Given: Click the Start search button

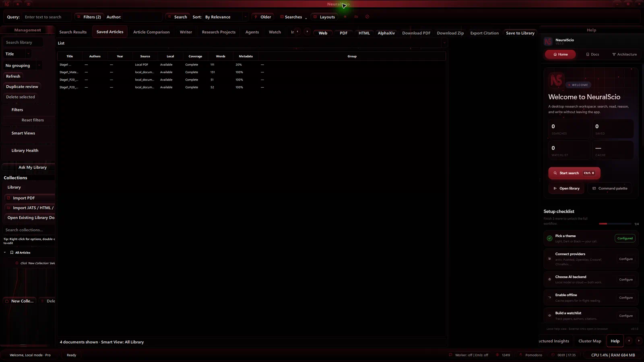Looking at the screenshot, I should (x=574, y=173).
